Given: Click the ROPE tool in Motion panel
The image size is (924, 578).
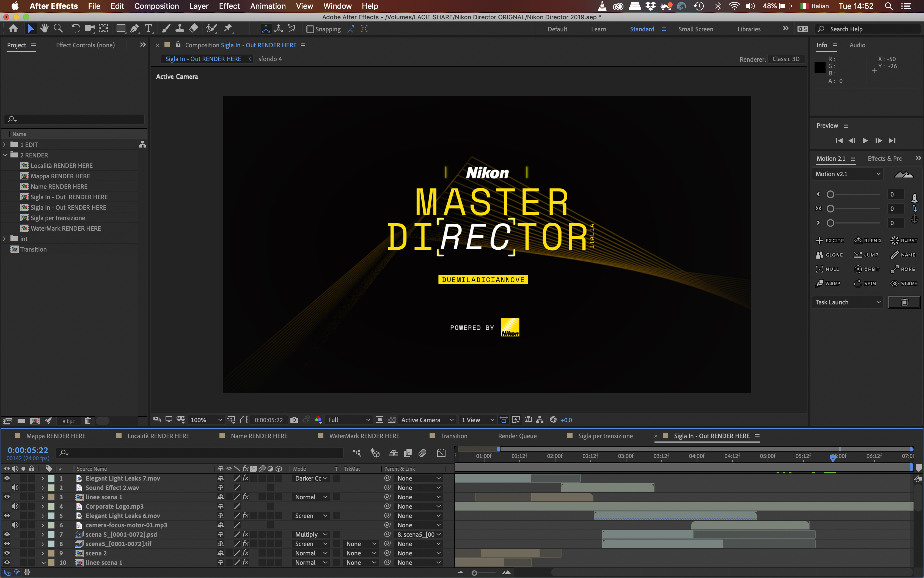Looking at the screenshot, I should pyautogui.click(x=903, y=269).
